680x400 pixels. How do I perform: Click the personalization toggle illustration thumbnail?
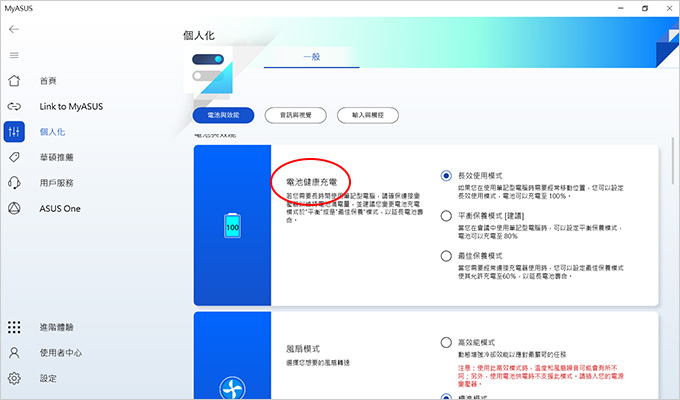(x=208, y=70)
